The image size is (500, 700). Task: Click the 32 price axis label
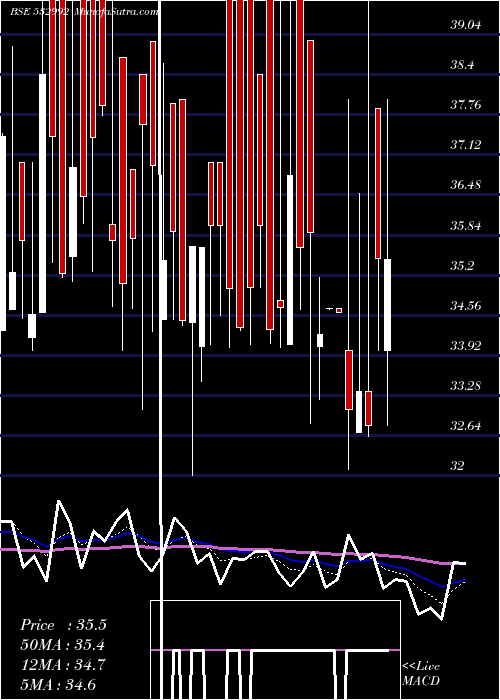point(458,466)
